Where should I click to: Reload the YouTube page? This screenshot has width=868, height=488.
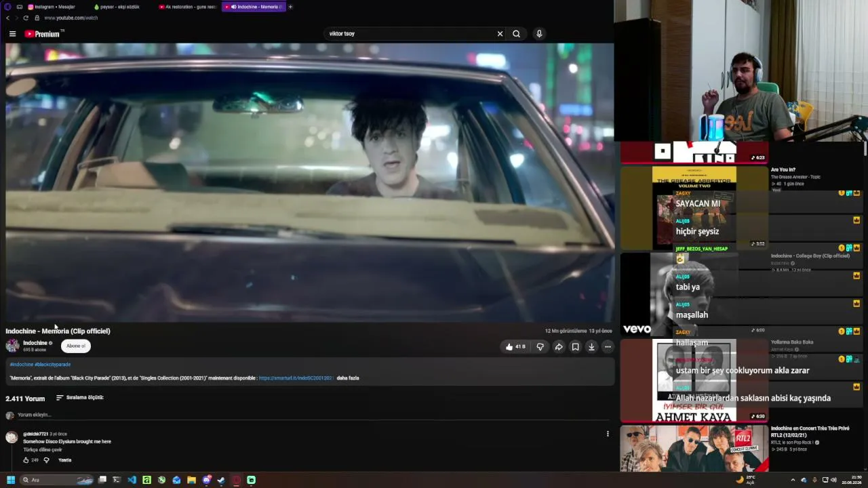26,18
